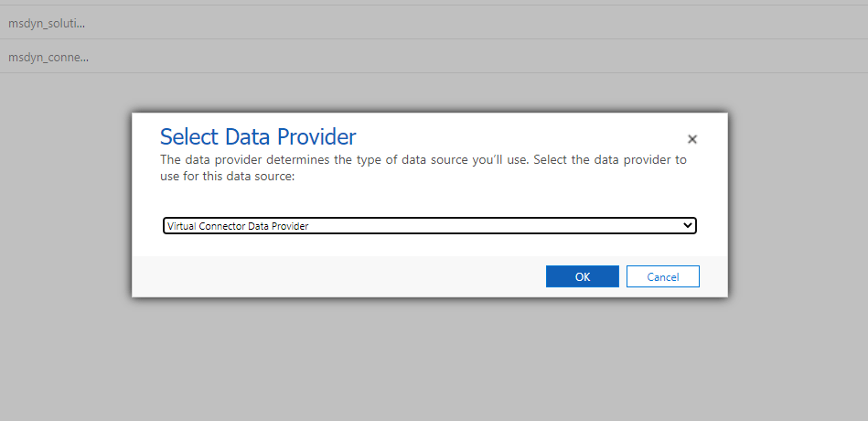
Task: Close the Select Data Provider dialog
Action: [x=692, y=140]
